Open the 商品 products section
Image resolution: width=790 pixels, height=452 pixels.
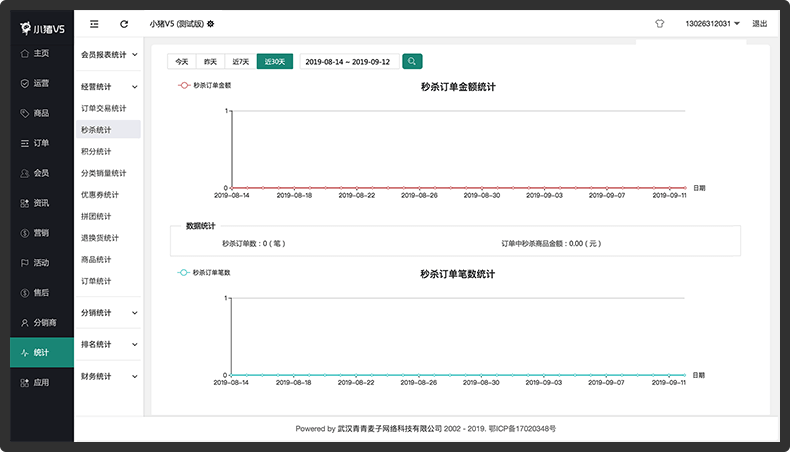coord(42,113)
